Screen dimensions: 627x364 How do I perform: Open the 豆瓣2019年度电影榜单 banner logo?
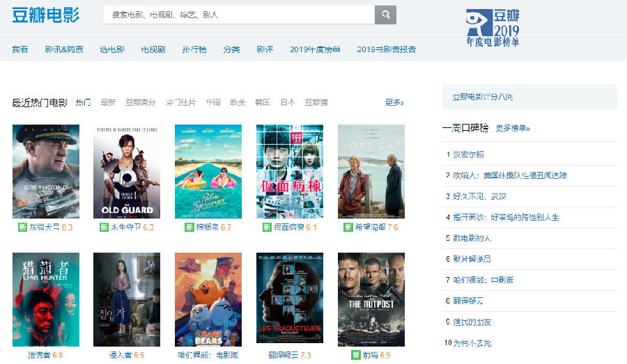(x=493, y=27)
